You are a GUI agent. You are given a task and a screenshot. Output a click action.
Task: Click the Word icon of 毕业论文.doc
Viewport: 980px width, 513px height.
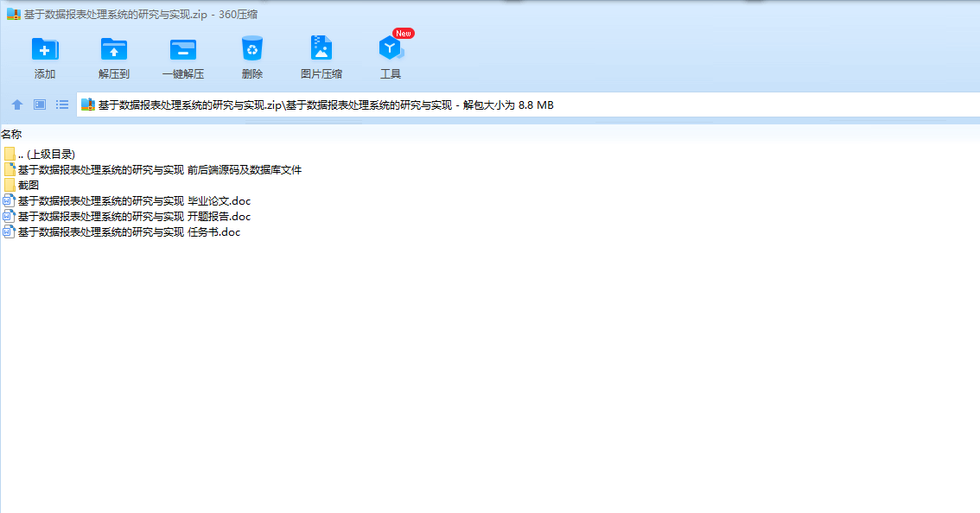[x=9, y=200]
